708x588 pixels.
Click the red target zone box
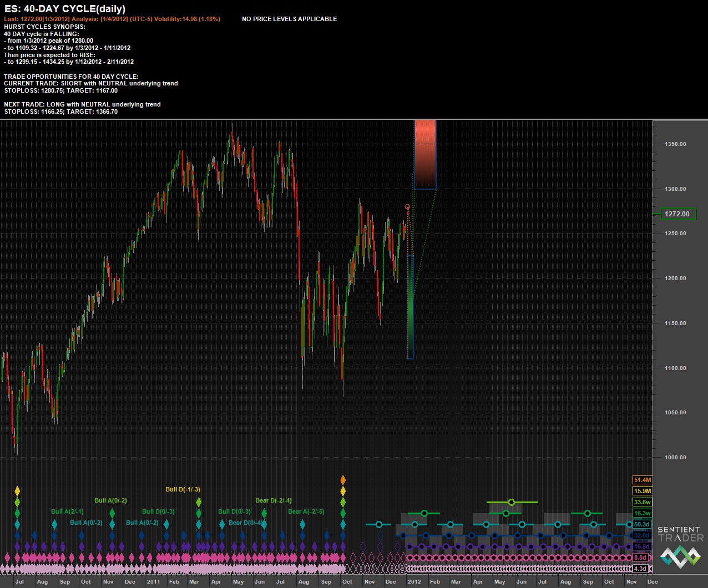(x=425, y=154)
